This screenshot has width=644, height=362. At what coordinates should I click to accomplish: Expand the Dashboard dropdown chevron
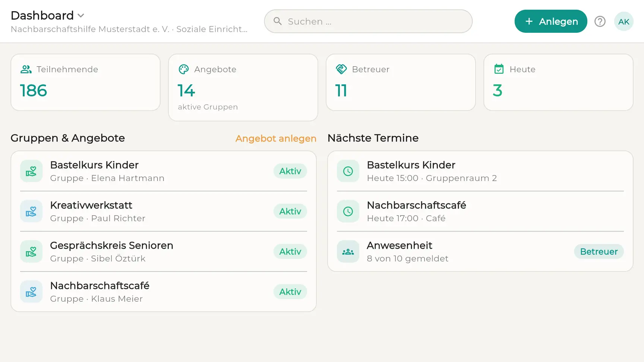click(x=81, y=16)
